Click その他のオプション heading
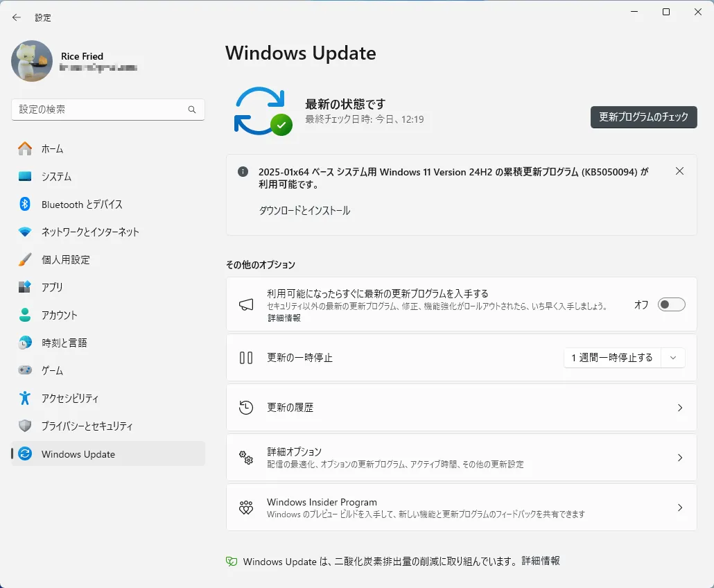This screenshot has width=714, height=588. [x=261, y=265]
